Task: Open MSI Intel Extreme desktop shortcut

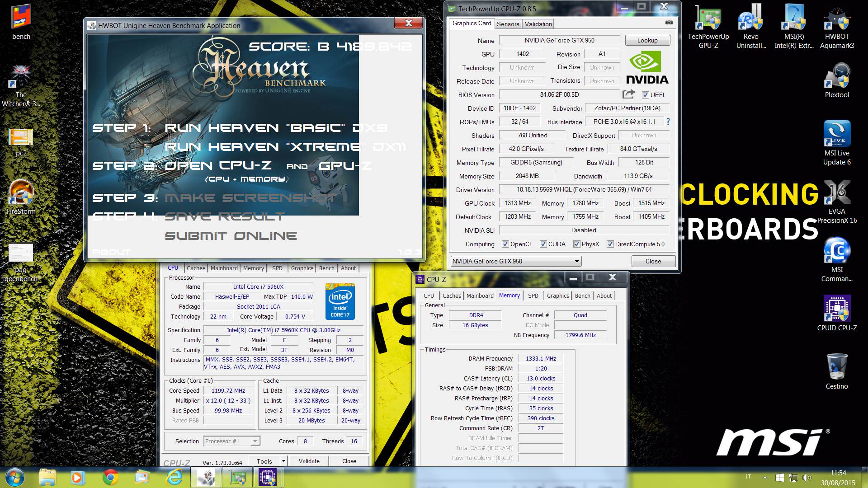Action: (x=794, y=26)
